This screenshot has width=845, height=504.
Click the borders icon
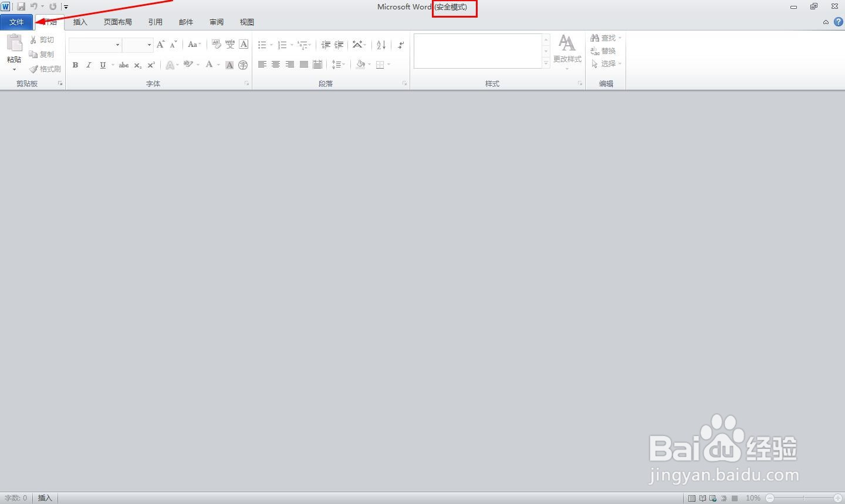tap(380, 65)
